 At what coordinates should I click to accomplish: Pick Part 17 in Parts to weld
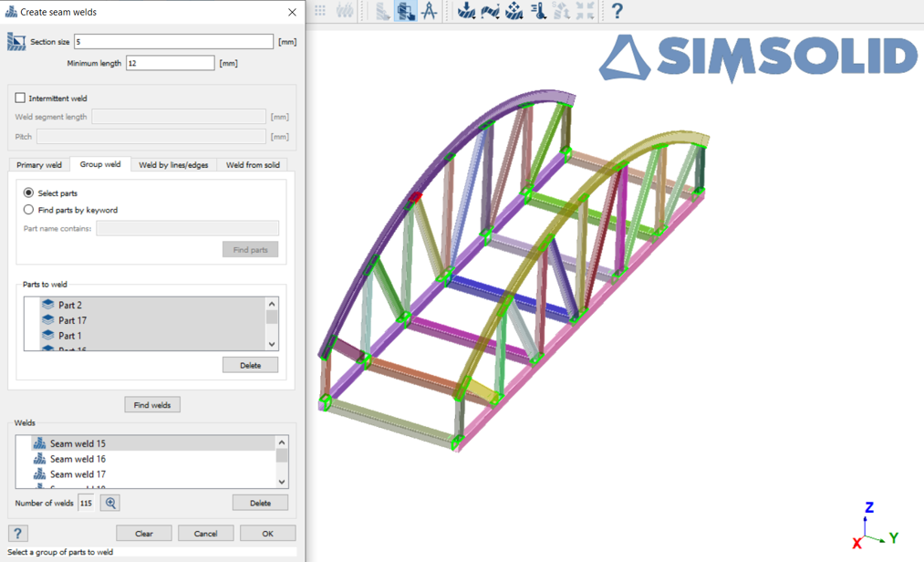tap(72, 320)
